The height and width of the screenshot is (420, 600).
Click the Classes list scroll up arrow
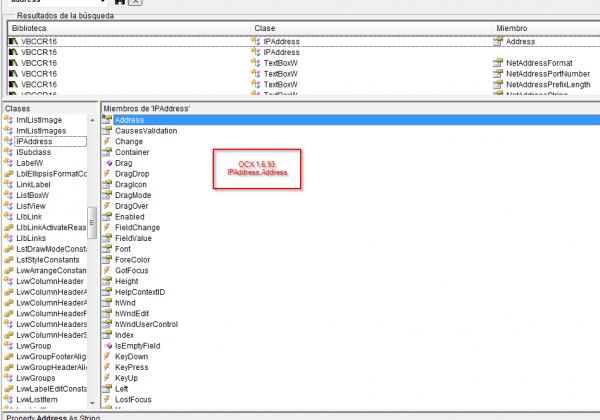(x=92, y=120)
